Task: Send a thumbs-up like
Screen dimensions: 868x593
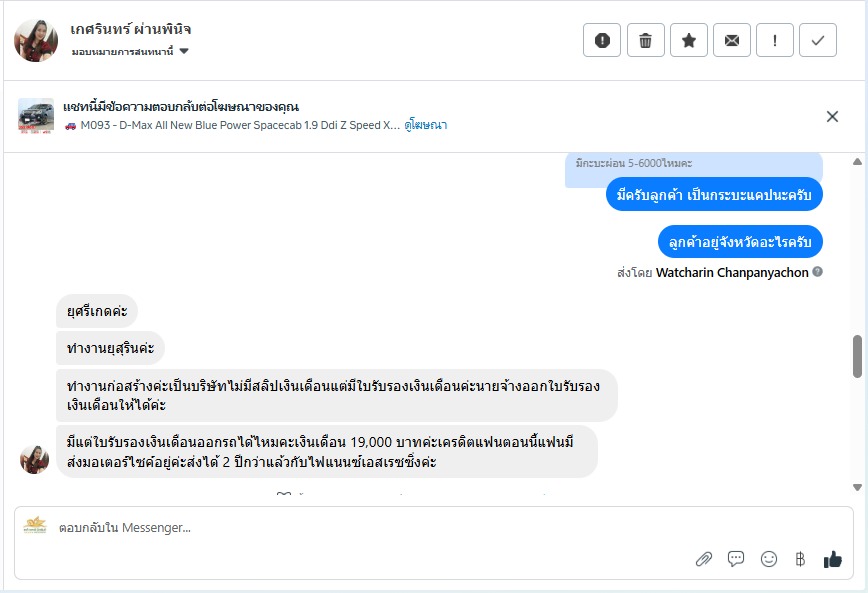Action: pyautogui.click(x=832, y=559)
